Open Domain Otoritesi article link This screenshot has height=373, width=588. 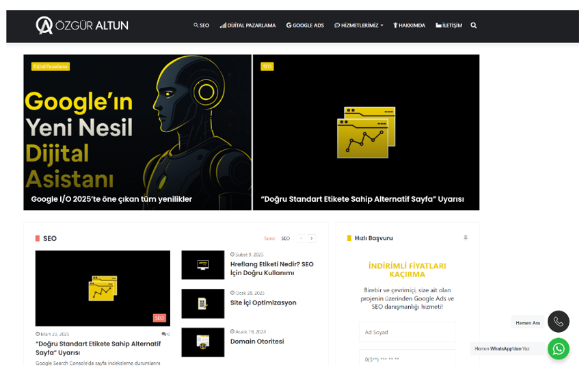pyautogui.click(x=257, y=342)
